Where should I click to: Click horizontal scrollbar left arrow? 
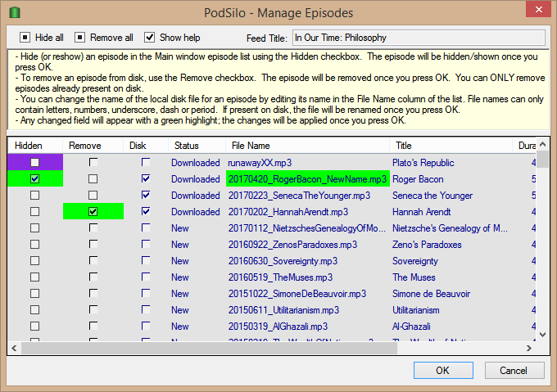(x=14, y=348)
